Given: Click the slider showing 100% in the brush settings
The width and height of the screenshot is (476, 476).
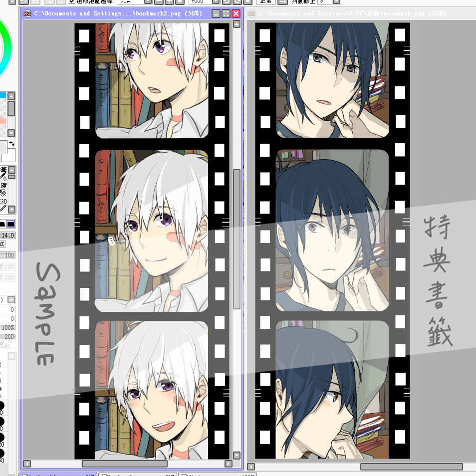Looking at the screenshot, I should pos(7,327).
